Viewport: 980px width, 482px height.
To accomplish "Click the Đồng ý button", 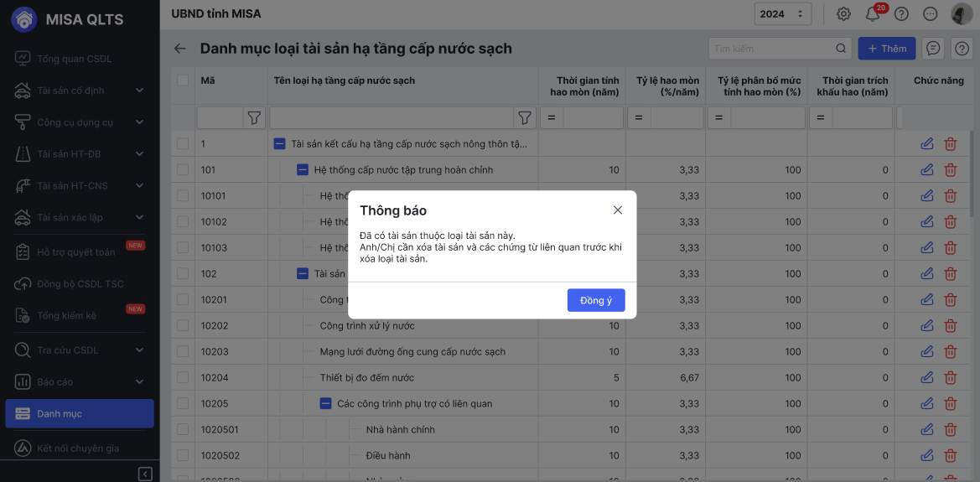I will click(x=596, y=300).
